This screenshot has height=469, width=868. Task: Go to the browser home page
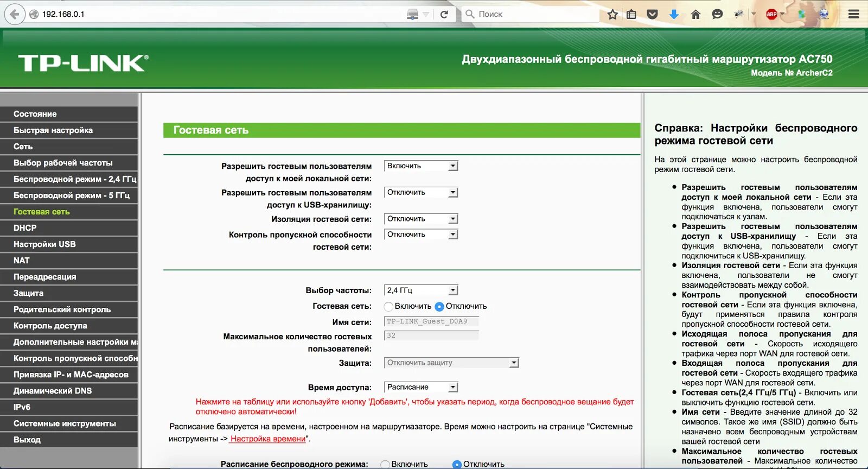click(695, 15)
